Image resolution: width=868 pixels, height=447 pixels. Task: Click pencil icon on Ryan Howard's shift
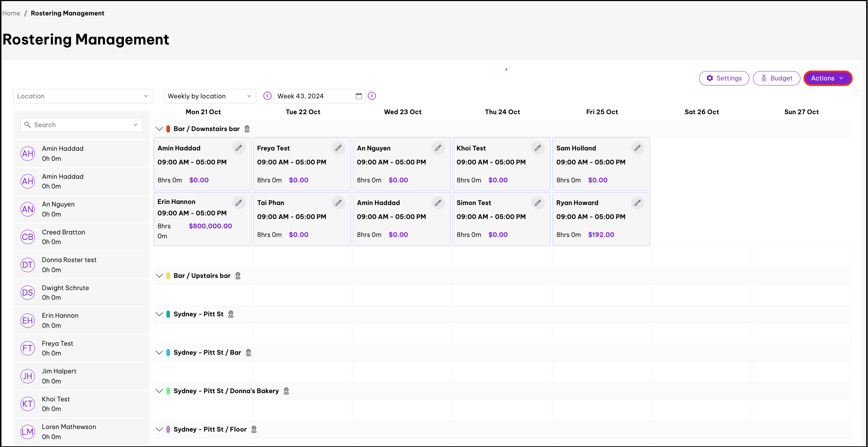pyautogui.click(x=637, y=203)
